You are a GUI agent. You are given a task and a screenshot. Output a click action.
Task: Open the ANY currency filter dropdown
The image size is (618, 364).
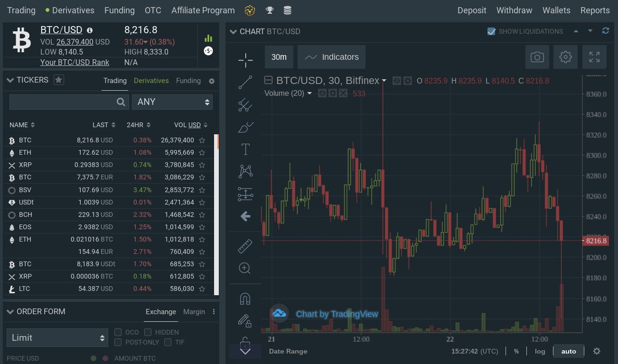tap(172, 102)
